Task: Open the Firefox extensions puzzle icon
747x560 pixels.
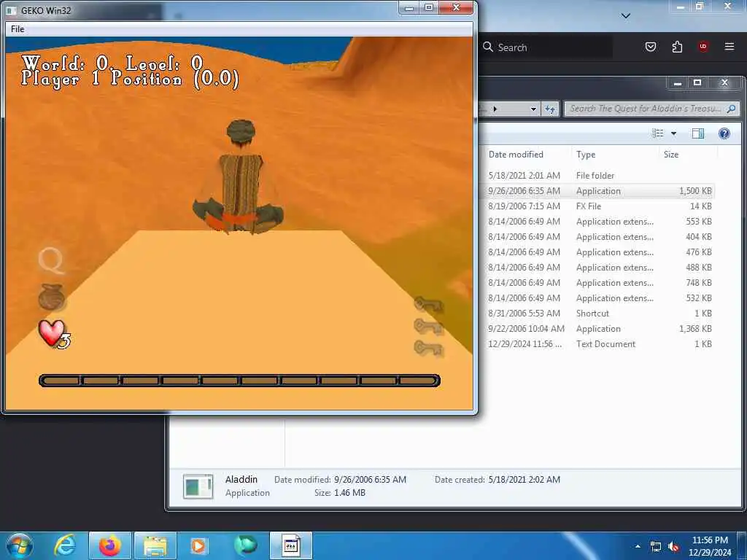Action: pyautogui.click(x=677, y=47)
